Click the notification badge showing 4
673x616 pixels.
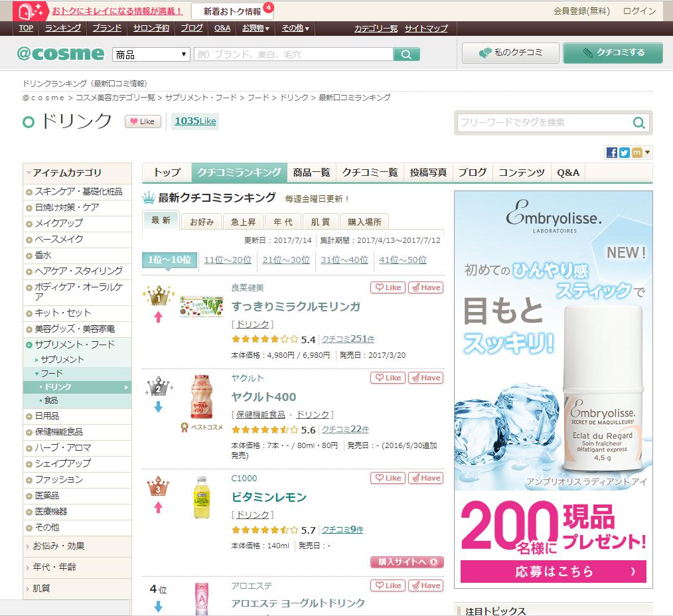tap(268, 7)
